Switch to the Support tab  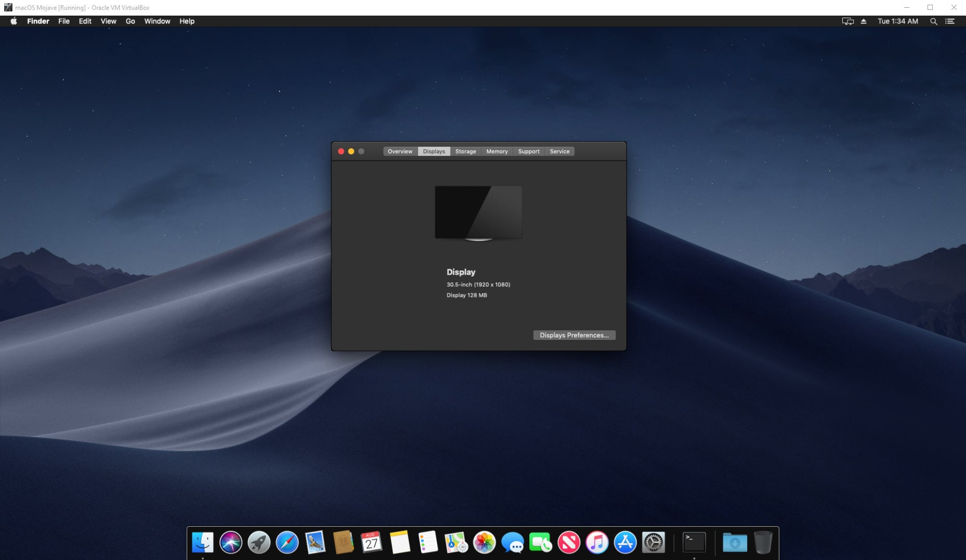[x=529, y=151]
